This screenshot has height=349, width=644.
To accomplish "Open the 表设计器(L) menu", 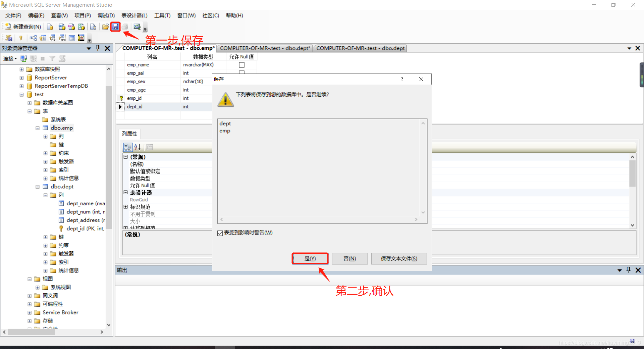I will pos(135,15).
